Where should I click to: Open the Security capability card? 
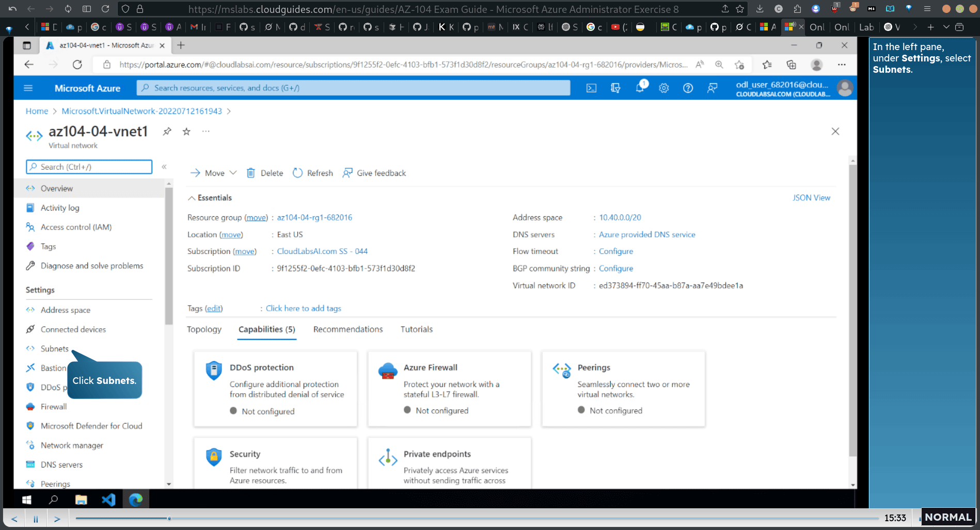coord(275,463)
